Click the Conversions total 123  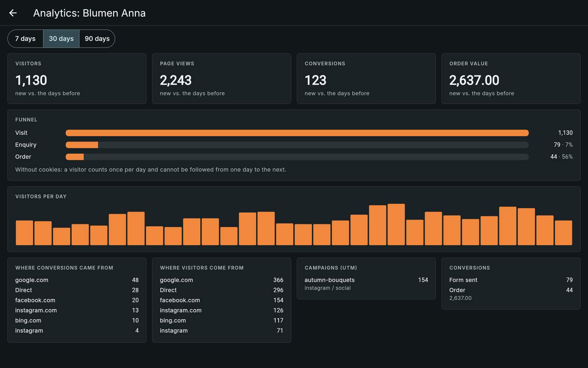(x=315, y=80)
